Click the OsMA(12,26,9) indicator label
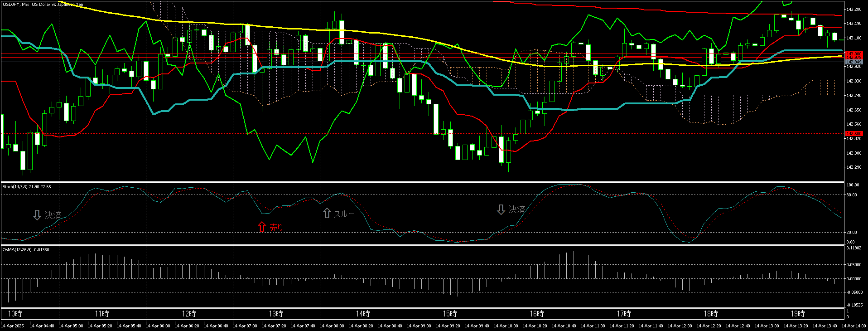The image size is (868, 331). (26, 249)
